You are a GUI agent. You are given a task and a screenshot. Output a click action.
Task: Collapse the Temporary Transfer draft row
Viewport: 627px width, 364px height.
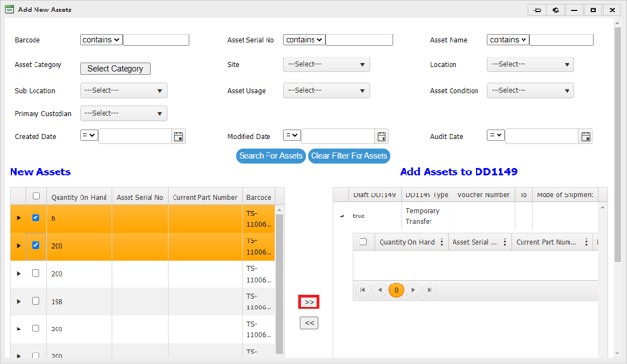(342, 216)
